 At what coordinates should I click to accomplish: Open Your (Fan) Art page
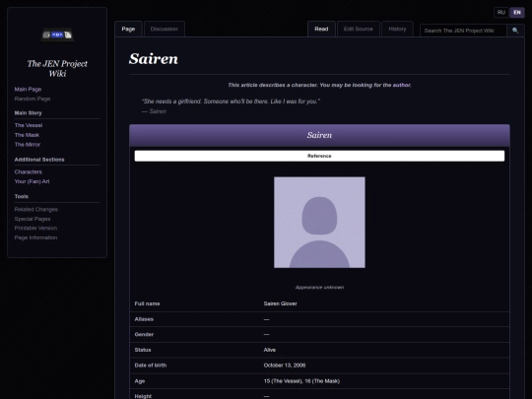[32, 181]
